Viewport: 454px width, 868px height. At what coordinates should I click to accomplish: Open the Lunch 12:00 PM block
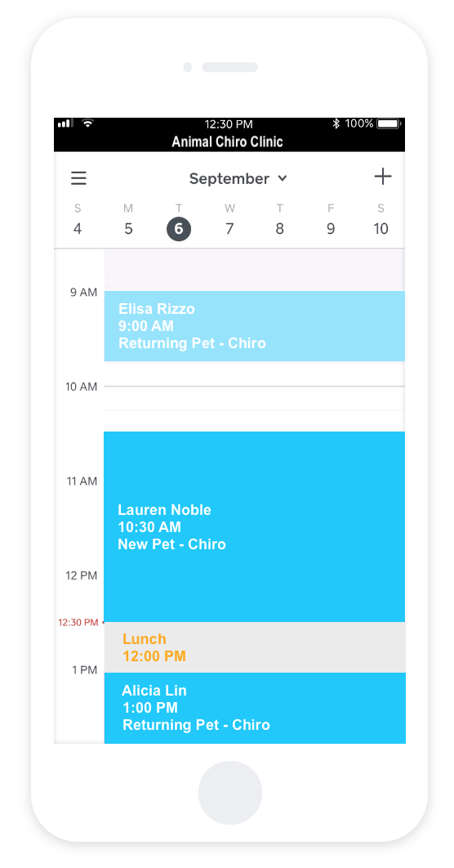click(x=255, y=647)
